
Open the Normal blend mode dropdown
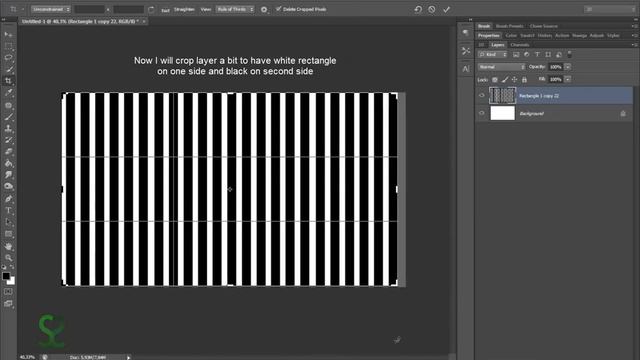point(502,67)
